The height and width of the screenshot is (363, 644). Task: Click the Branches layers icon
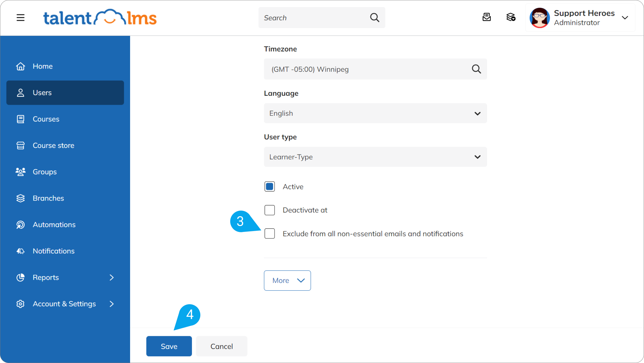(20, 198)
